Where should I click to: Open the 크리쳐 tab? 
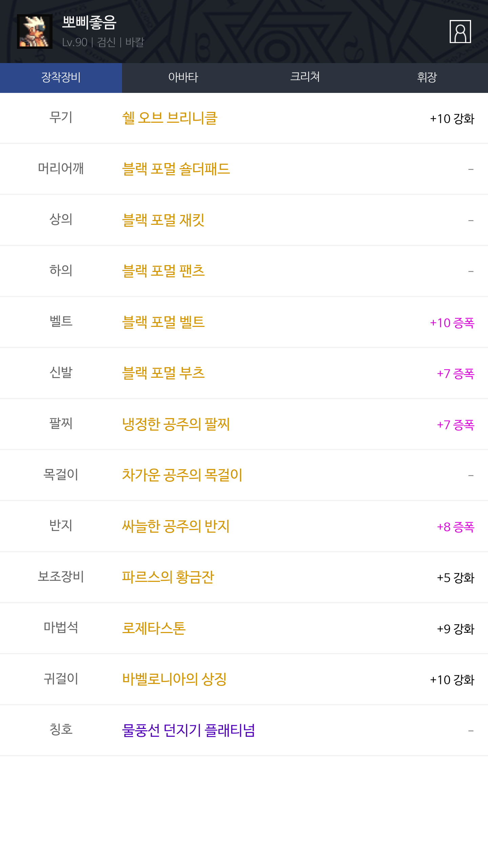coord(305,78)
